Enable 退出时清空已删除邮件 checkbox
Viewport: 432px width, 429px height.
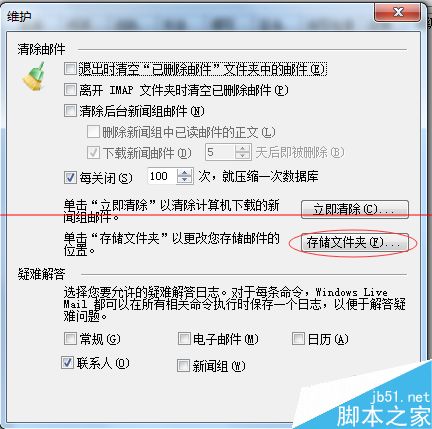click(x=70, y=69)
